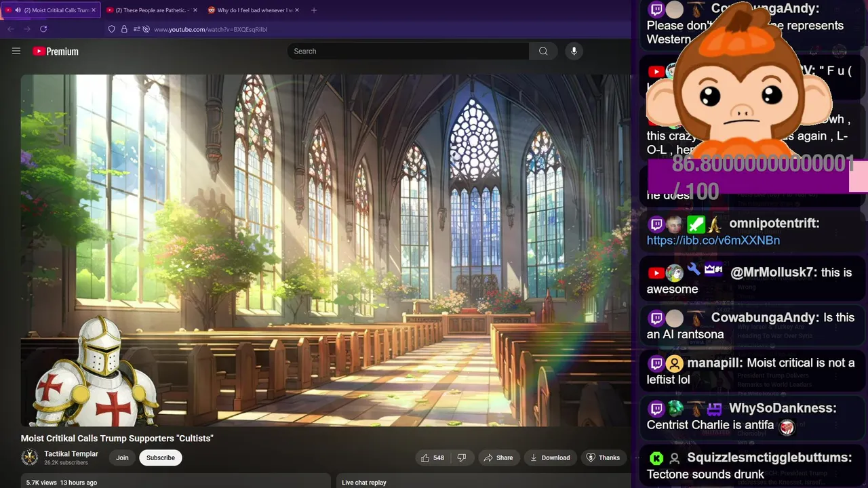Share the video
Screen dimensions: 868x488
(498, 457)
